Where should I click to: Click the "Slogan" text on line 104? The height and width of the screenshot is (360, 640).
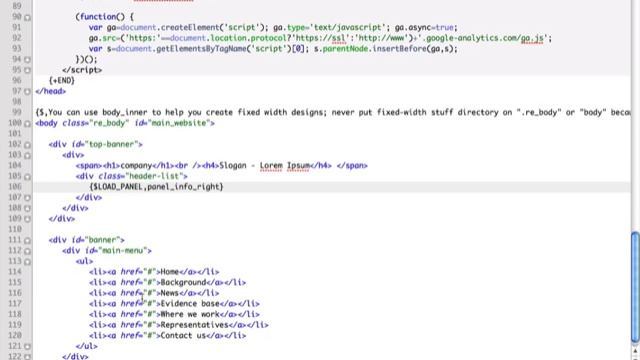233,165
